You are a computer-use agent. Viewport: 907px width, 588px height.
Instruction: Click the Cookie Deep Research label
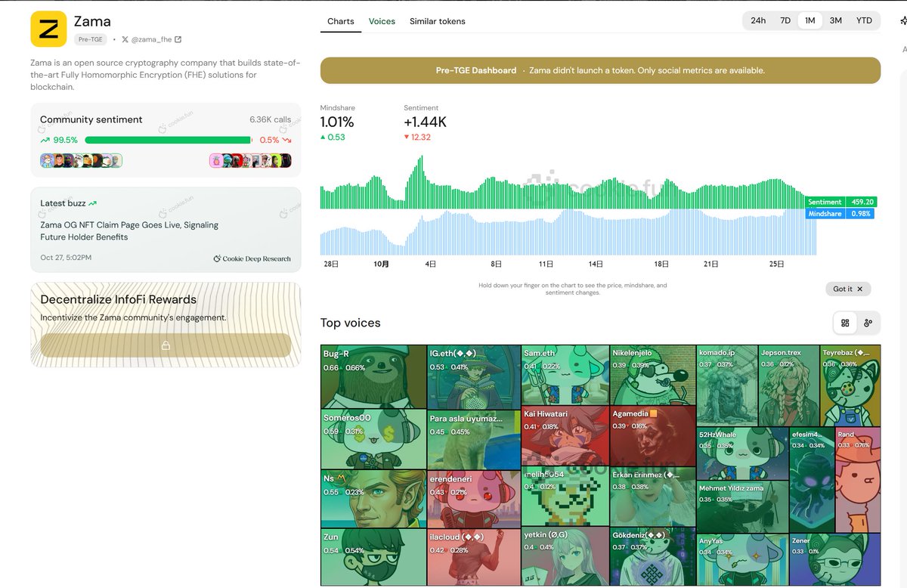(x=252, y=258)
